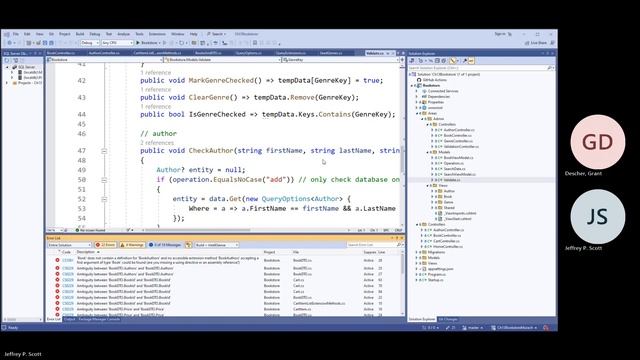Open the Build + IntelliSense dropdown
This screenshot has height=360, width=640.
(217, 245)
